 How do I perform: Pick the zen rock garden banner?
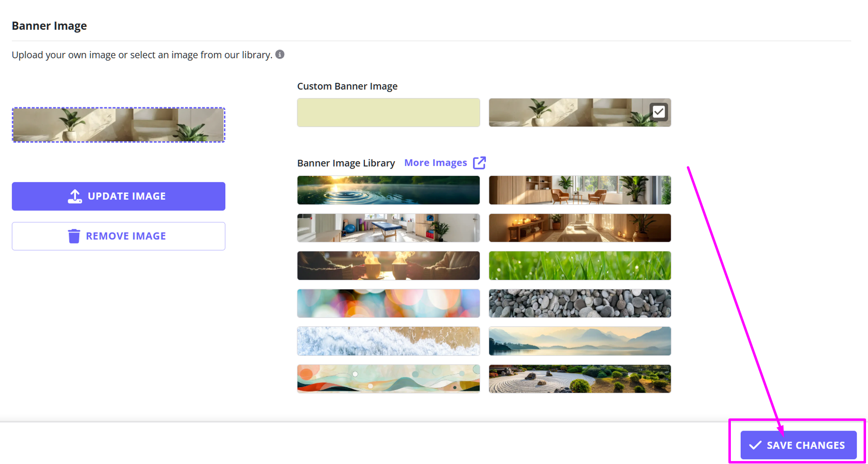[x=579, y=379]
